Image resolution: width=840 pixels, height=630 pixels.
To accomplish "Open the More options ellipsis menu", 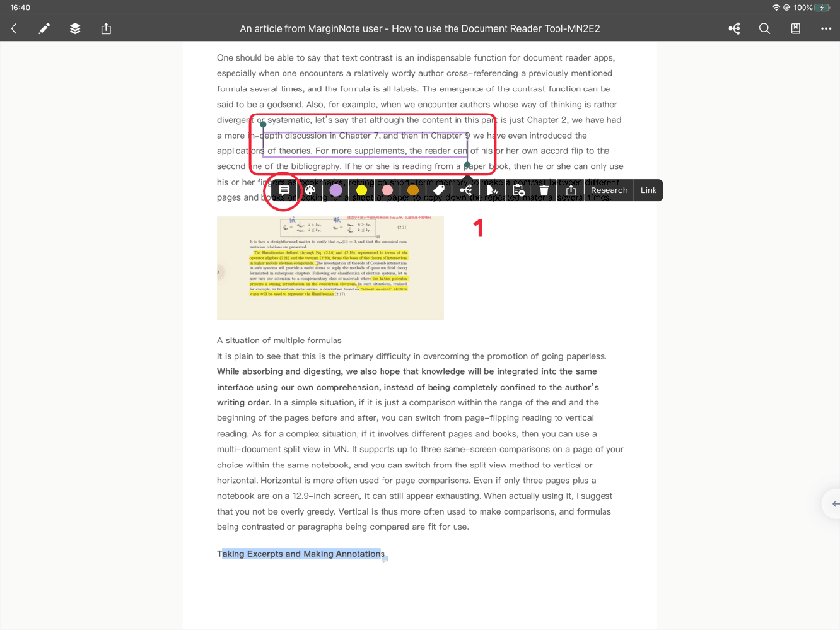I will click(x=825, y=28).
